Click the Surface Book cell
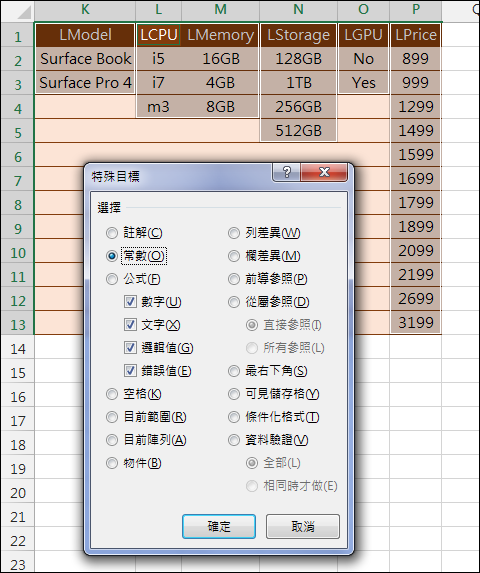This screenshot has height=573, width=480. (x=85, y=58)
